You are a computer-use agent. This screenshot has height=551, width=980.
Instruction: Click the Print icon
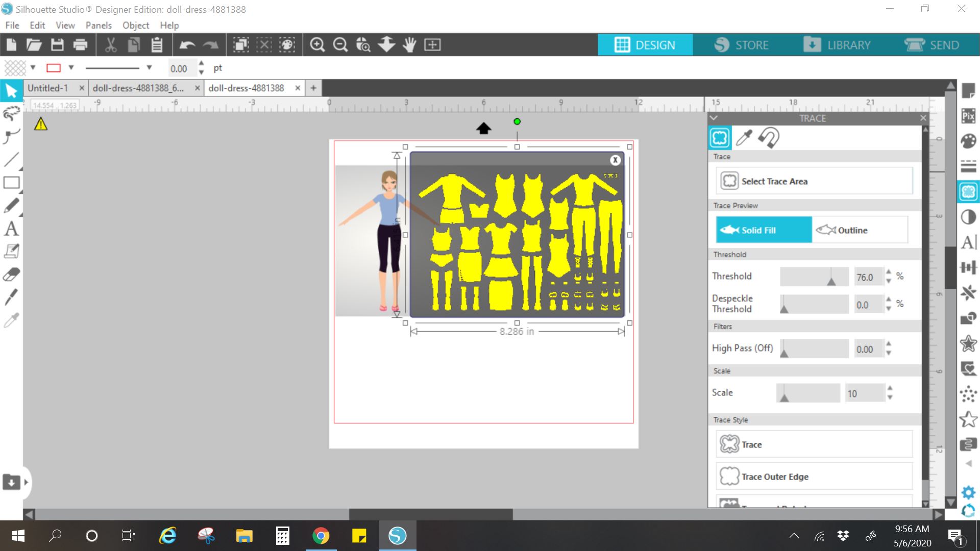pos(80,45)
